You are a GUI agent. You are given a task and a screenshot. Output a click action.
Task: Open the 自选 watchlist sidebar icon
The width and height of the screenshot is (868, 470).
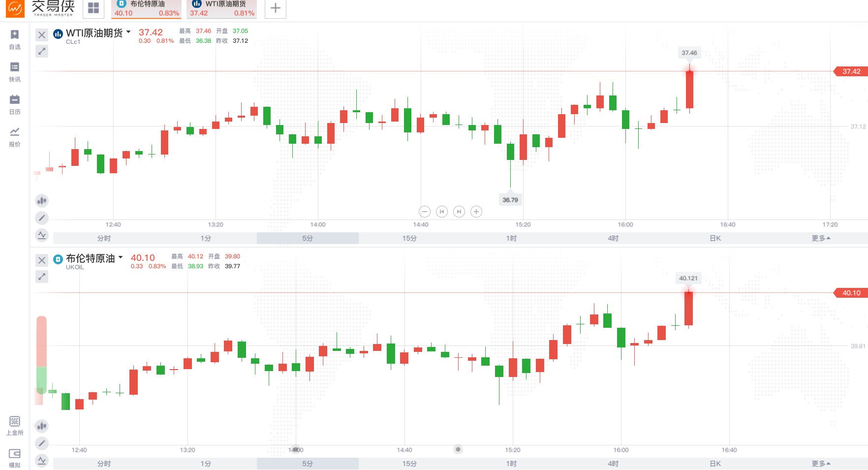pos(15,39)
